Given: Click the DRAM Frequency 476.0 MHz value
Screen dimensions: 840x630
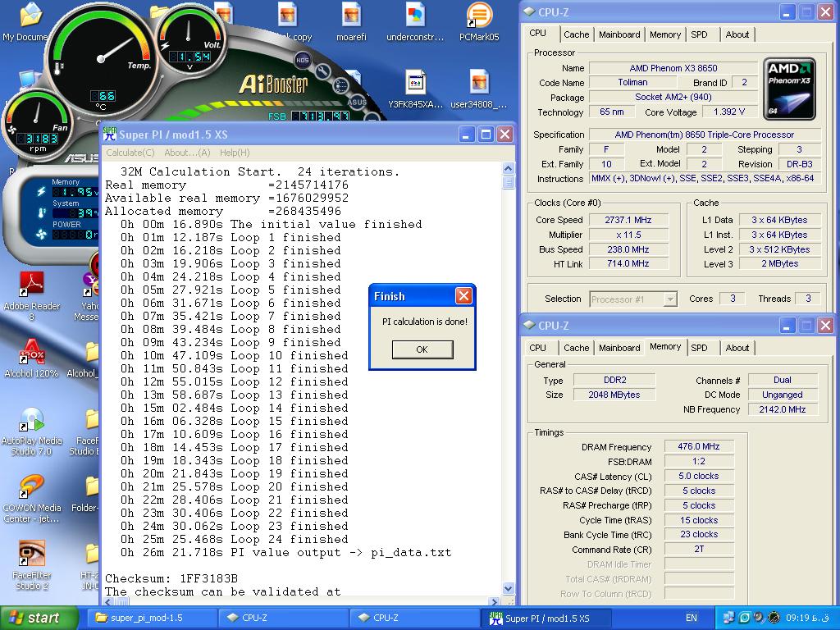Looking at the screenshot, I should [x=699, y=446].
